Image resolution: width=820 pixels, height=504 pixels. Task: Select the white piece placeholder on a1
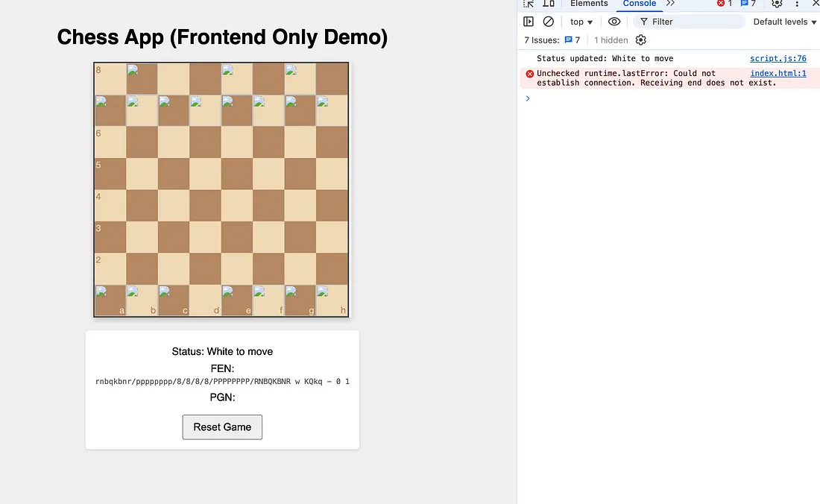110,300
